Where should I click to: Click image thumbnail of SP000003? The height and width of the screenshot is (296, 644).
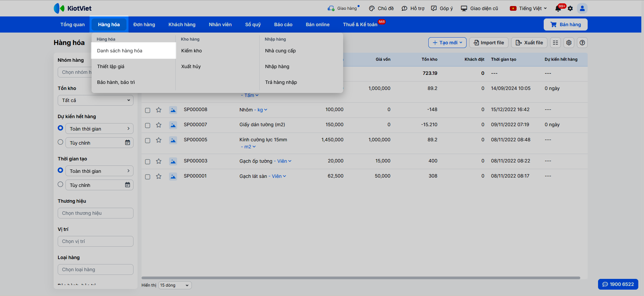click(173, 161)
